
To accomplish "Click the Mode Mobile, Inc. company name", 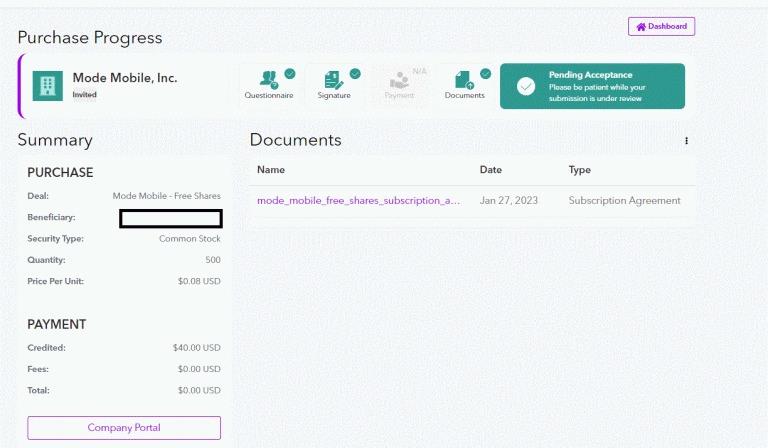I will (125, 78).
